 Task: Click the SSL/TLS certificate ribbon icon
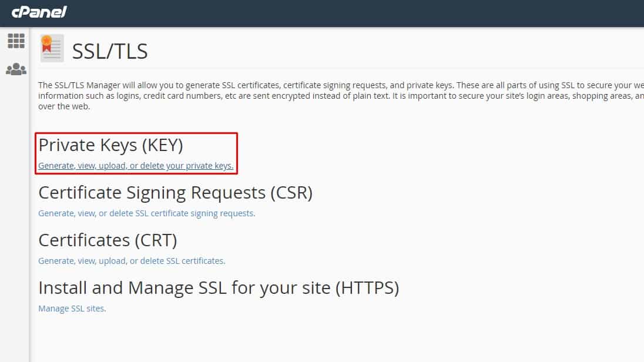52,48
